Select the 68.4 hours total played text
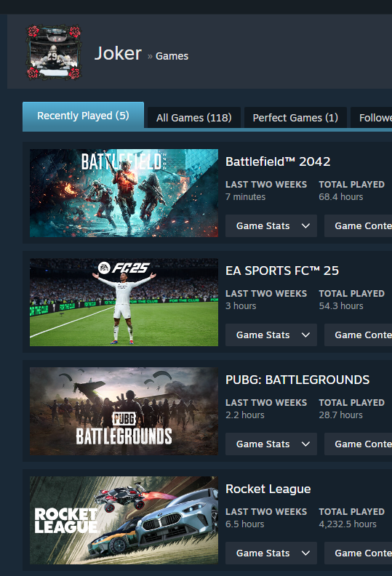Image resolution: width=392 pixels, height=576 pixels. [341, 197]
